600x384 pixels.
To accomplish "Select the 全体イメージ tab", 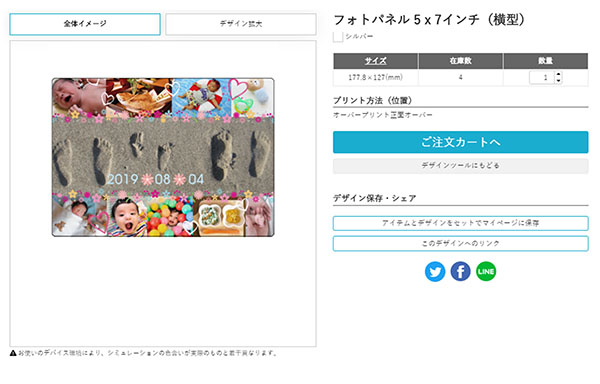I will [x=85, y=24].
